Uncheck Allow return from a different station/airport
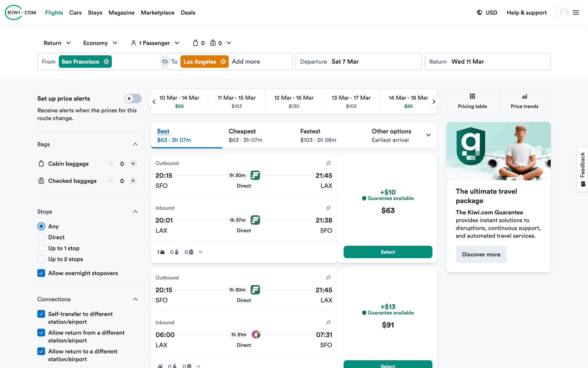This screenshot has height=368, width=588. (x=41, y=333)
